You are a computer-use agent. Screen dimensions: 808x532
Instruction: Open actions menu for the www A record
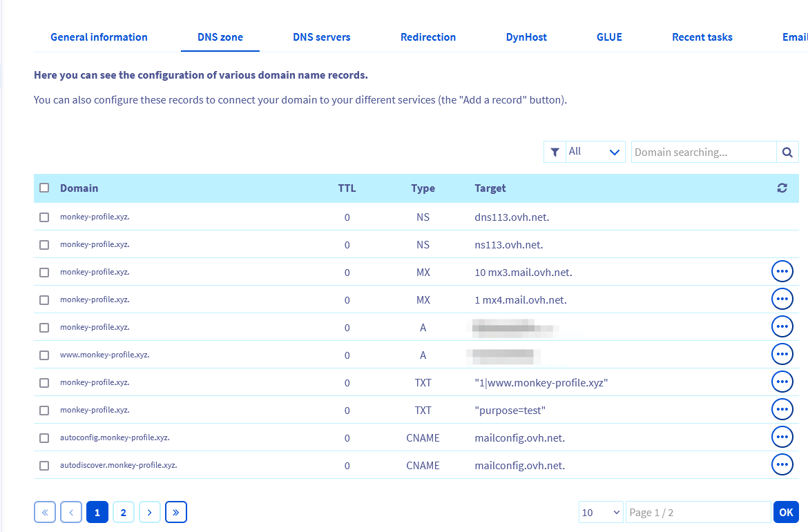pos(782,354)
